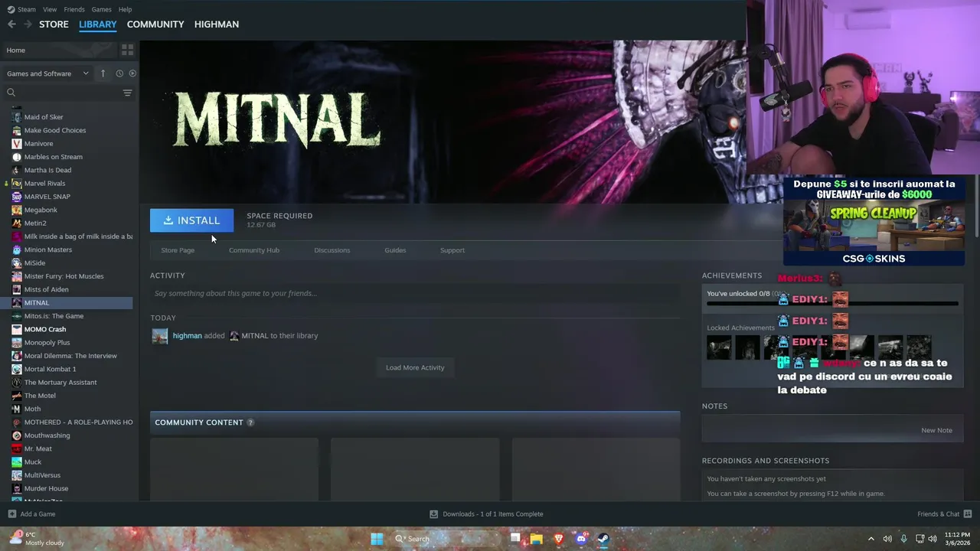
Task: Open Discord from the taskbar
Action: coord(581,539)
